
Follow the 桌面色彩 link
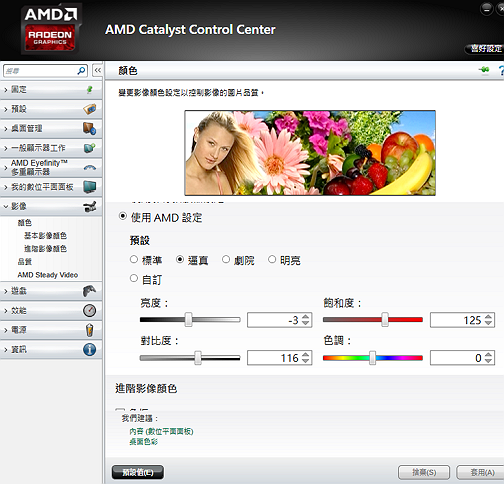coord(144,442)
